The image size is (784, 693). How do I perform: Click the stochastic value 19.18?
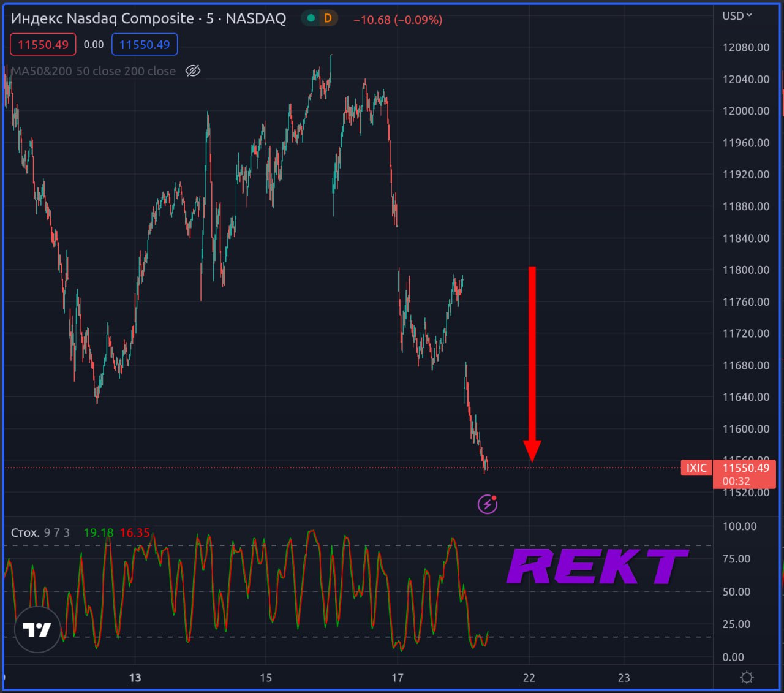tap(99, 532)
